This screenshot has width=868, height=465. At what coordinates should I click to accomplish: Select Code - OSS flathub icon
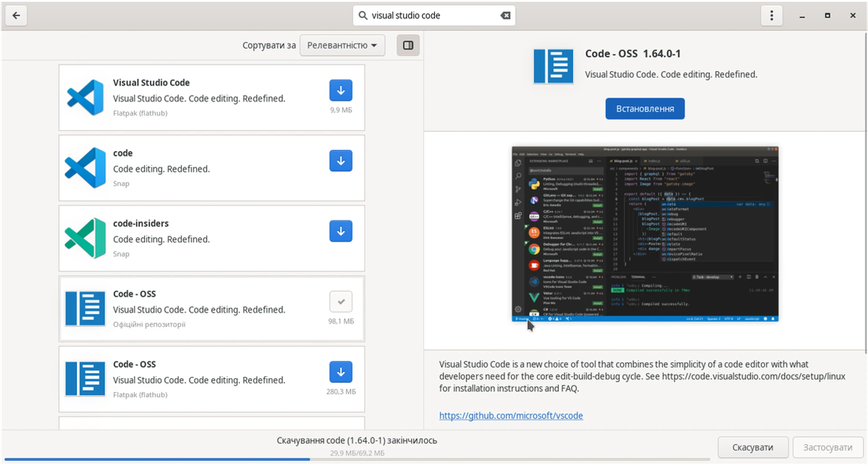tap(85, 379)
